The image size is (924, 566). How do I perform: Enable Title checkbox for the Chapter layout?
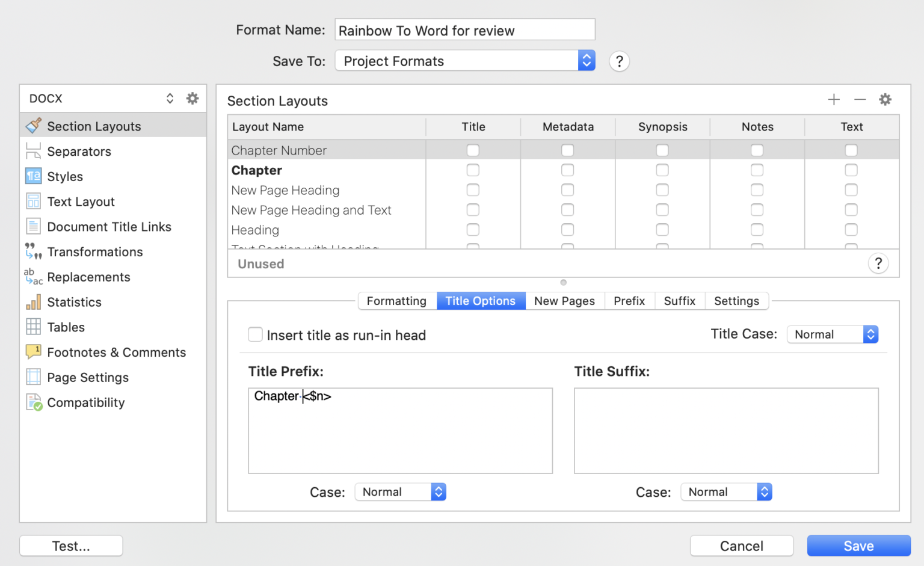pyautogui.click(x=473, y=170)
